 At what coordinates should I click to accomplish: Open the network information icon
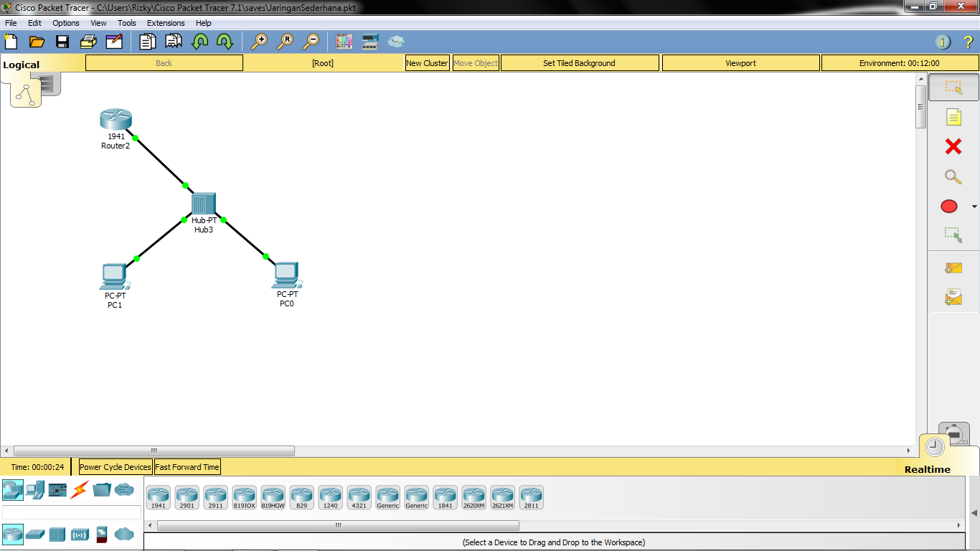[x=943, y=42]
